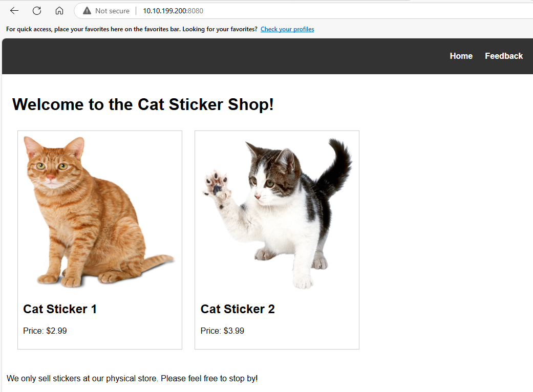Click the Price: $2.99 text

click(45, 331)
